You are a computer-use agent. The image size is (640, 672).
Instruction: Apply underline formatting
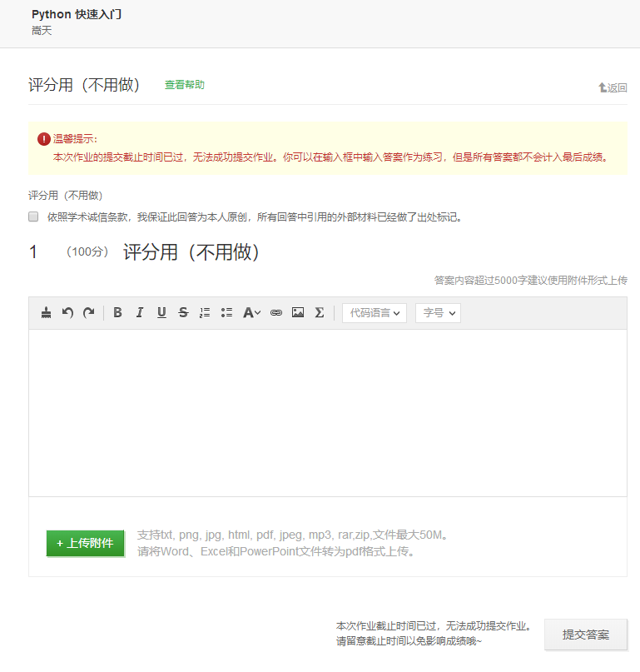(161, 313)
